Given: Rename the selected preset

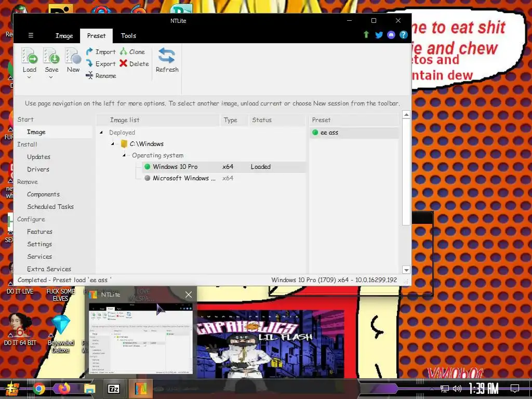Looking at the screenshot, I should coord(101,75).
